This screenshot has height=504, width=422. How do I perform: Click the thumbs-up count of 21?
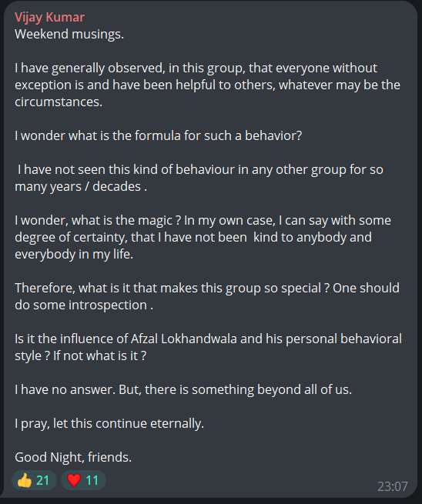click(x=43, y=481)
